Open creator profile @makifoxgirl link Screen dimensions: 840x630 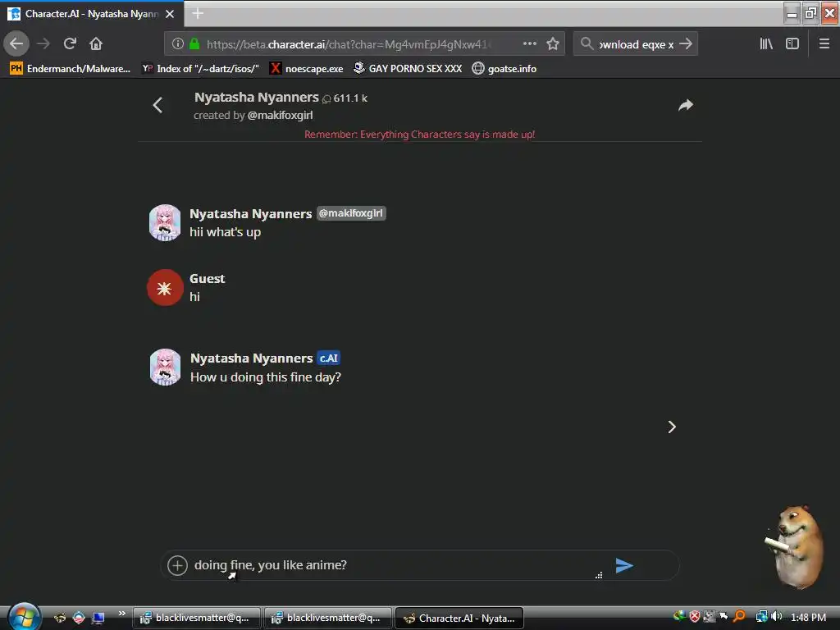281,115
